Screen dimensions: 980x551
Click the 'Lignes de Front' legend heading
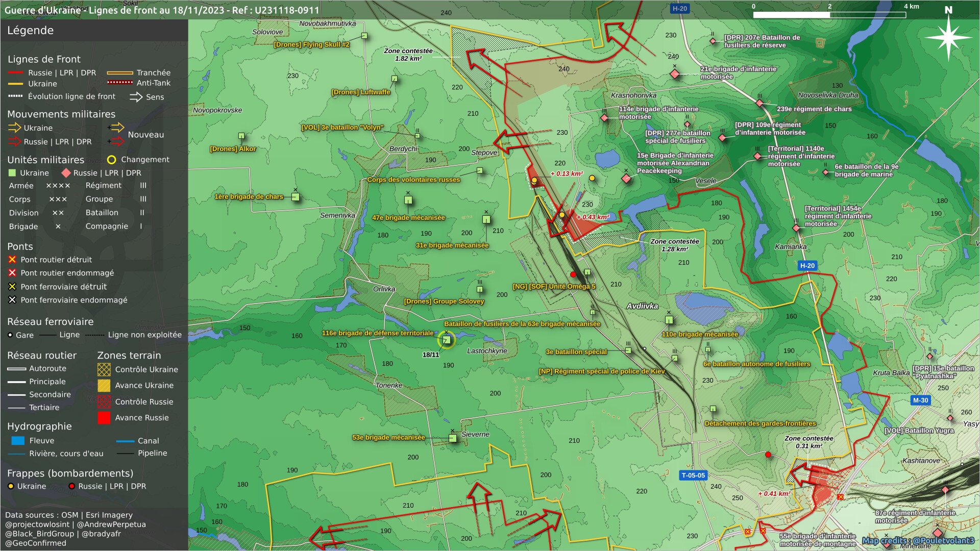click(44, 59)
